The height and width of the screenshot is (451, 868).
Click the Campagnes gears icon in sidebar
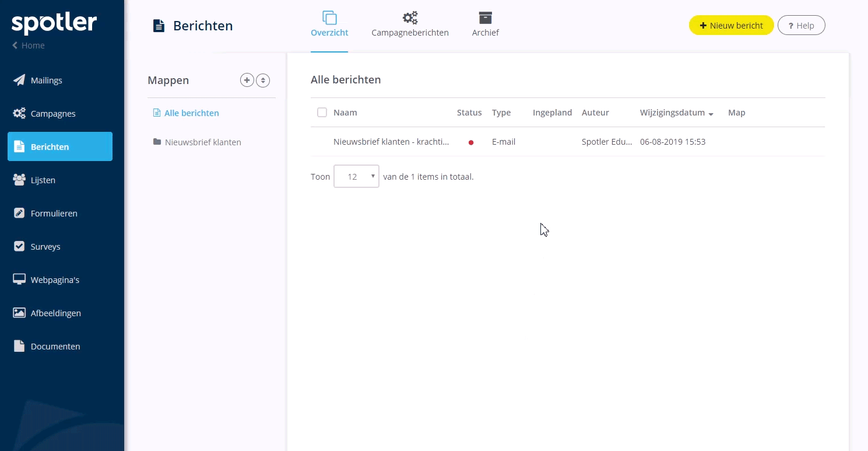tap(19, 113)
